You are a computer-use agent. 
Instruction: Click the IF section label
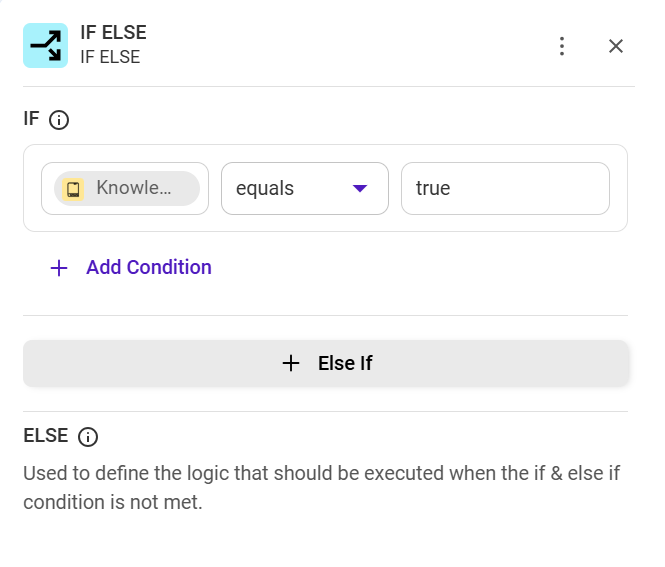[31, 120]
